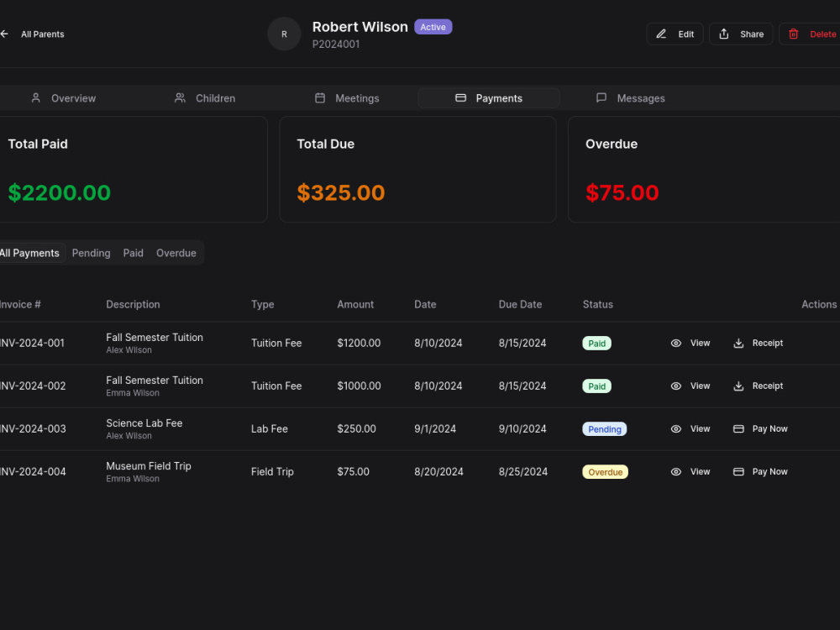Click the eye icon for INV-2024-001

(676, 344)
